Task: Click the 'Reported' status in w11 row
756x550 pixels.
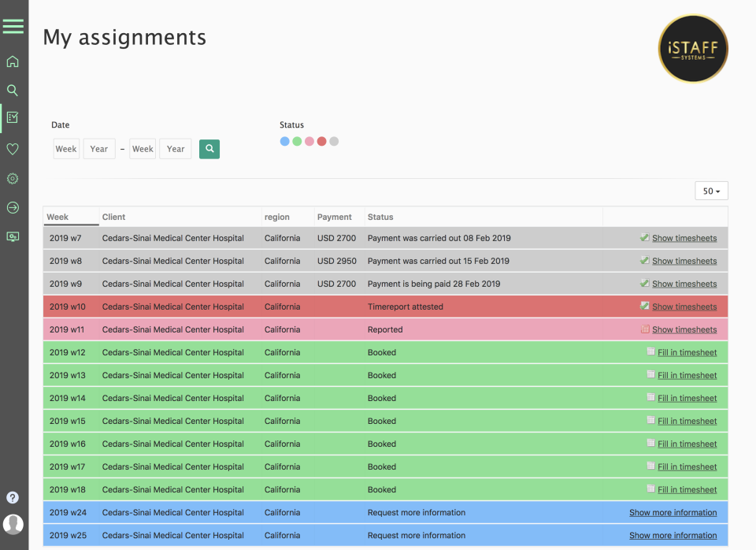Action: [385, 329]
